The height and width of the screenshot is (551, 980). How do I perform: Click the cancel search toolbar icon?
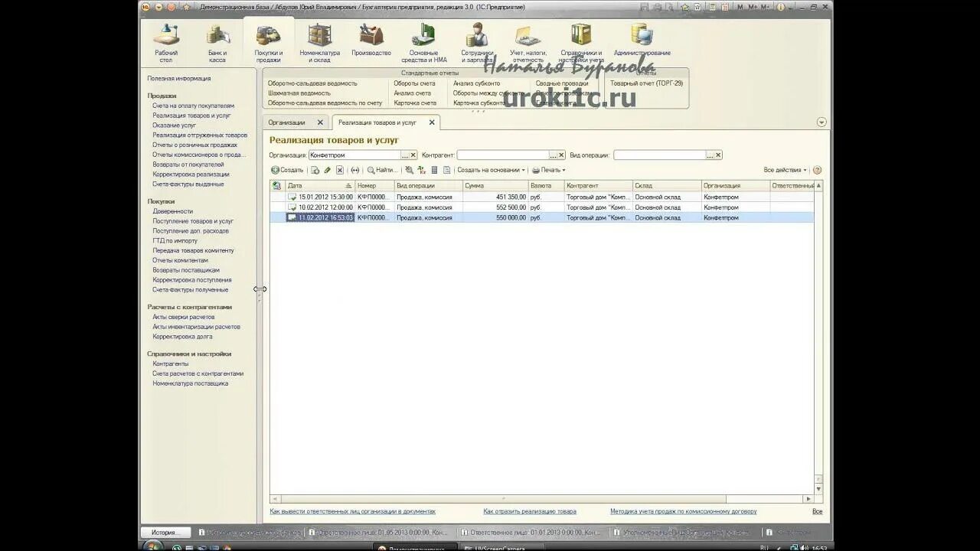click(409, 170)
